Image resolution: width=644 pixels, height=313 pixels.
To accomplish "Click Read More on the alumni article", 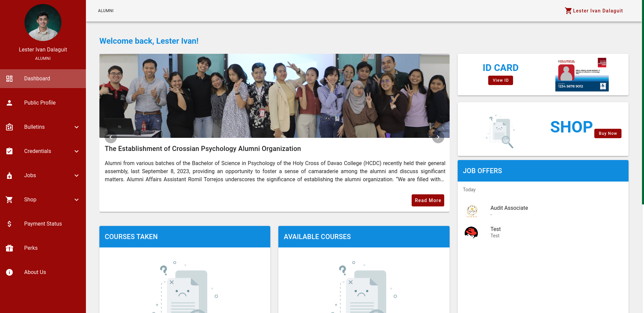I will point(428,200).
